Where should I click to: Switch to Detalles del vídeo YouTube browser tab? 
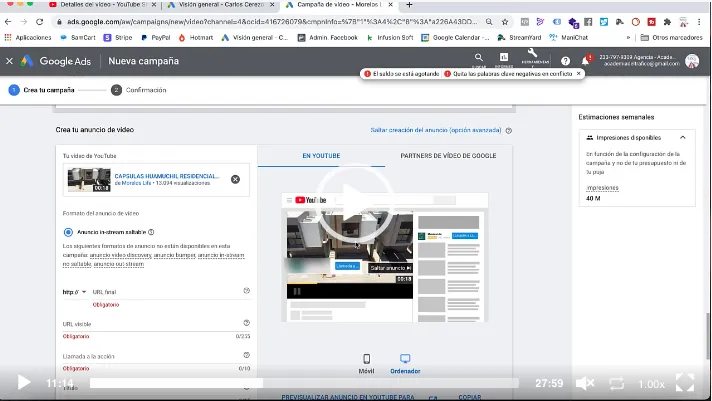coord(104,5)
